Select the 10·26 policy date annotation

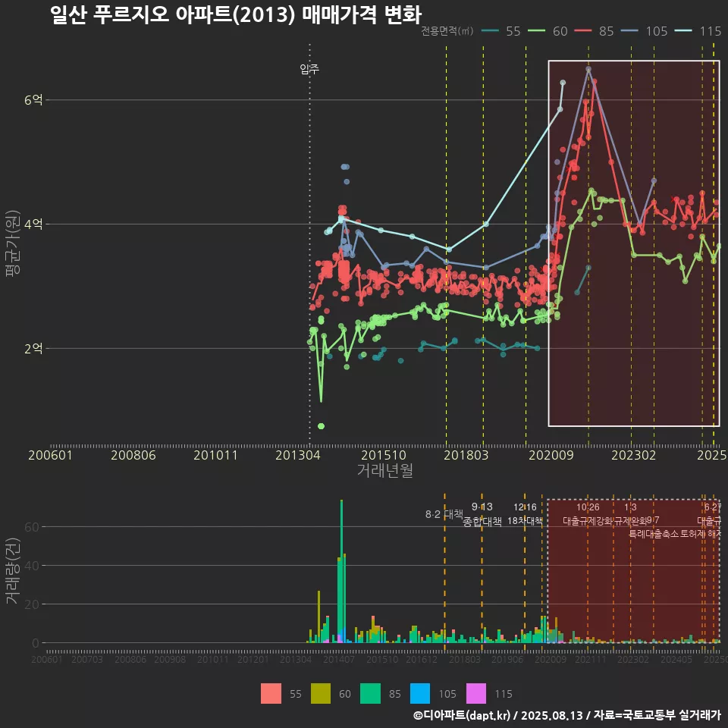click(x=588, y=507)
